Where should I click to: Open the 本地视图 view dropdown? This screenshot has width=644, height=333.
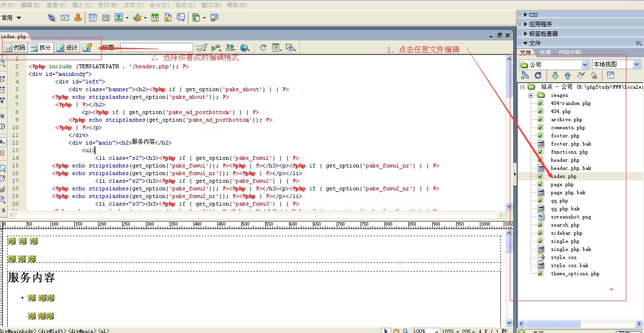click(x=636, y=64)
